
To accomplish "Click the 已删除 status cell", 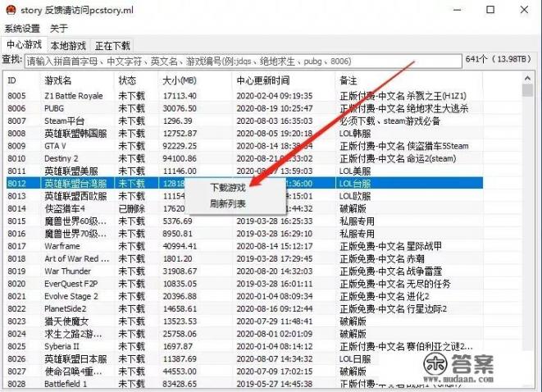I will (x=132, y=208).
